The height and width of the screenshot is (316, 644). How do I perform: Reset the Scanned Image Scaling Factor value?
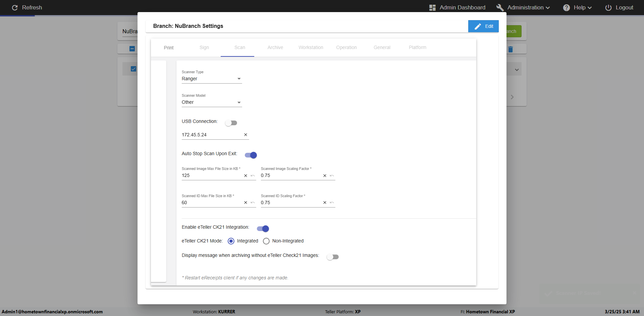click(332, 176)
